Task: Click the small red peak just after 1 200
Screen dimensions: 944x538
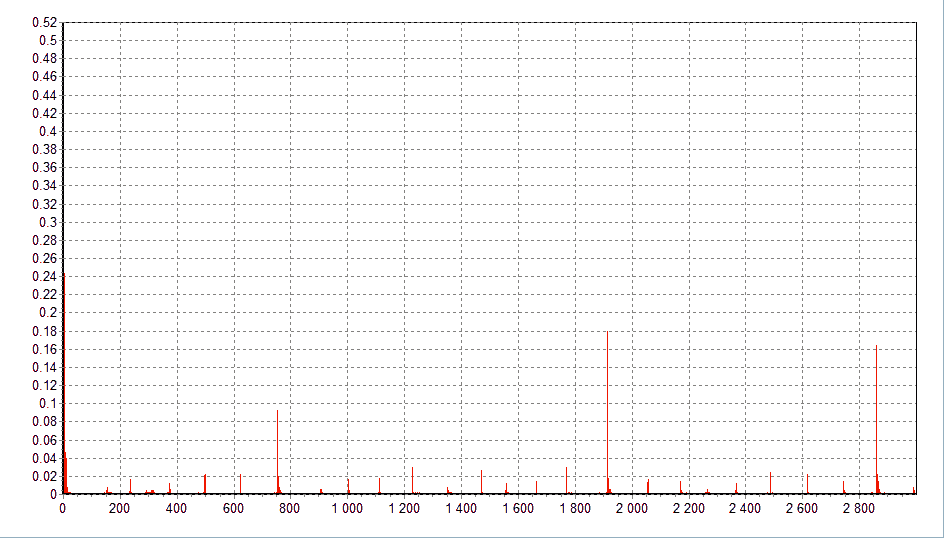Action: pos(412,480)
